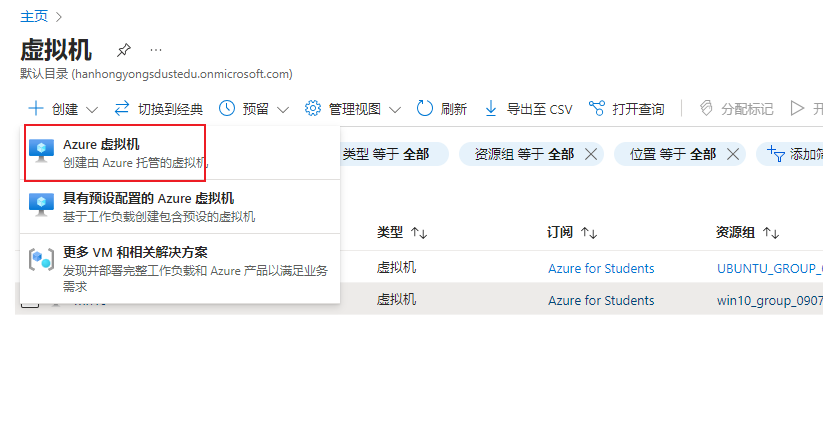
Task: Remove the 位置 filter with X
Action: click(x=733, y=154)
